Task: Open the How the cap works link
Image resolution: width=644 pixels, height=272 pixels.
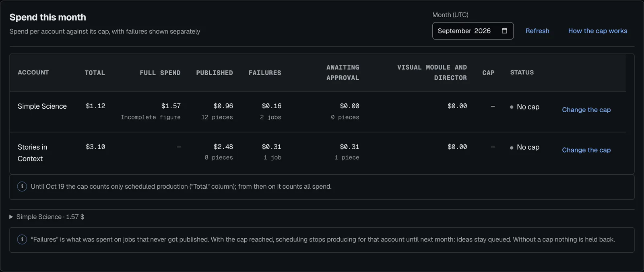Action: [598, 31]
